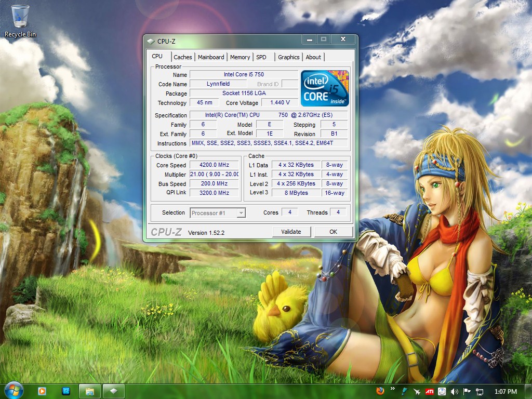Click the Level 3 '16-way' associativity value
532x399 pixels.
(x=335, y=193)
